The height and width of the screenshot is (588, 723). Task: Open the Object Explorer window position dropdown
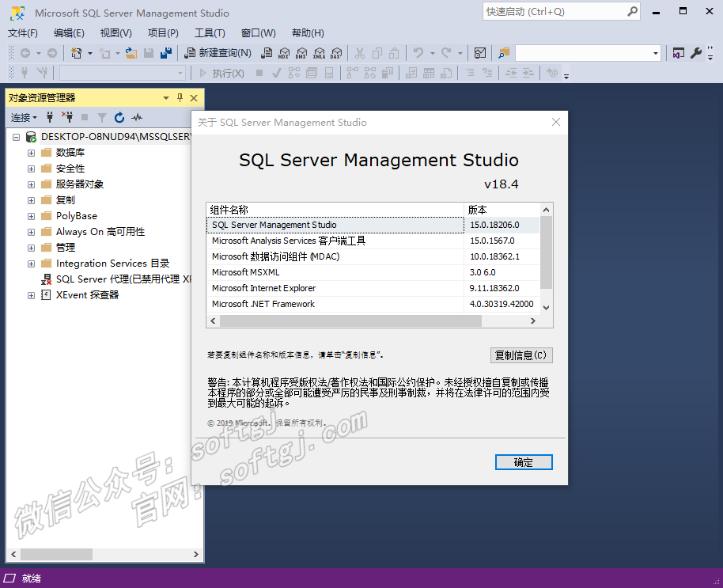pos(166,98)
